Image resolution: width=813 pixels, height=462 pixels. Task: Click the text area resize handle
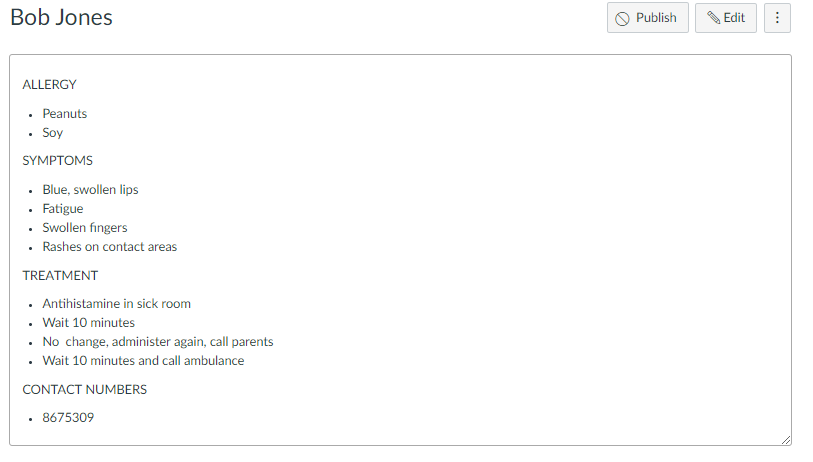point(785,439)
